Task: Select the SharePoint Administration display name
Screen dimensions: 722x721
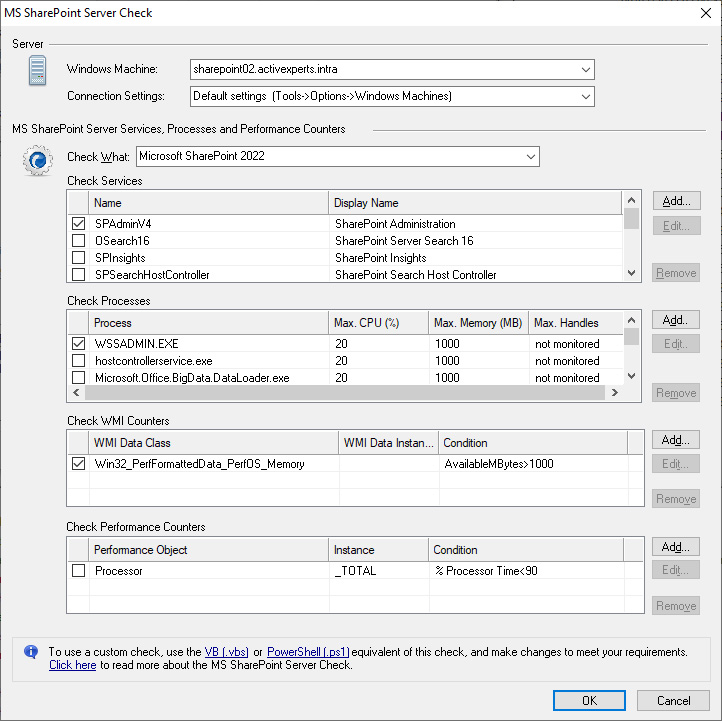Action: point(395,224)
